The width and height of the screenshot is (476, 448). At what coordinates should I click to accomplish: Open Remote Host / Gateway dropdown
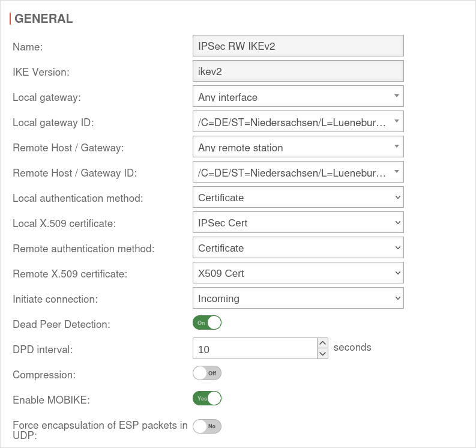298,147
